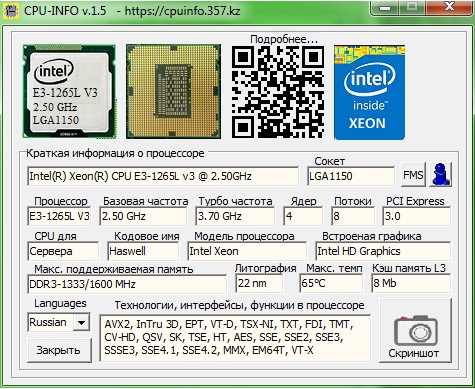The width and height of the screenshot is (475, 389).
Task: Click the Intel inside XEON badge
Action: [369, 92]
